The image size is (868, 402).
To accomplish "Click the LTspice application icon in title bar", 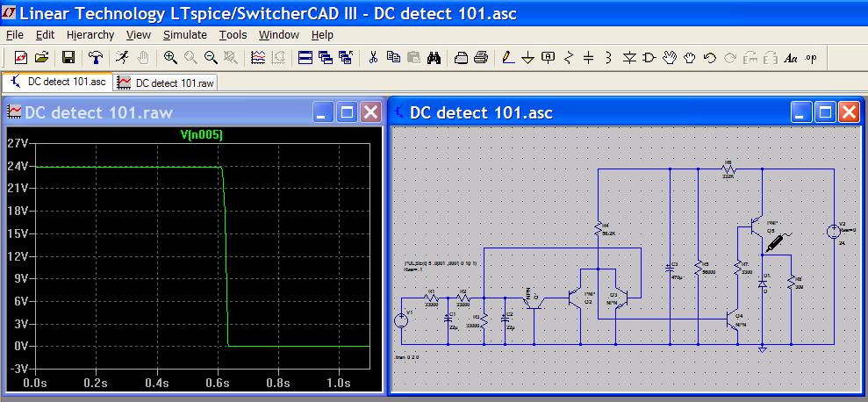I will coord(10,11).
